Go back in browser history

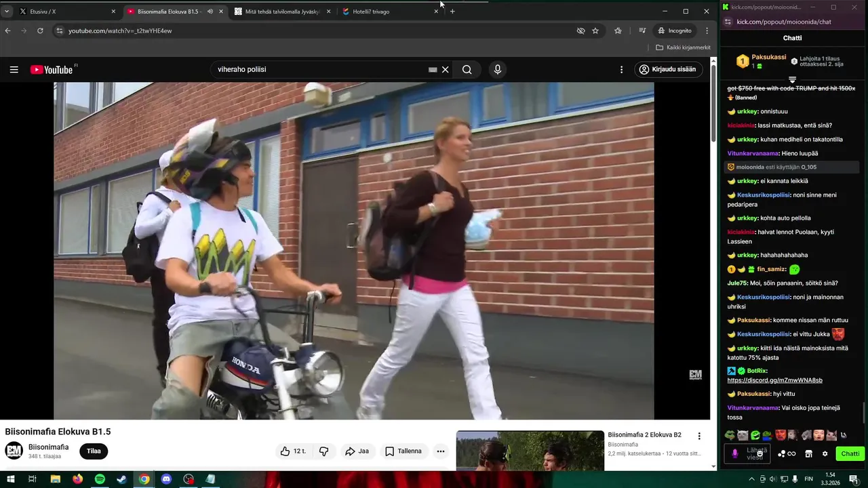tap(8, 30)
